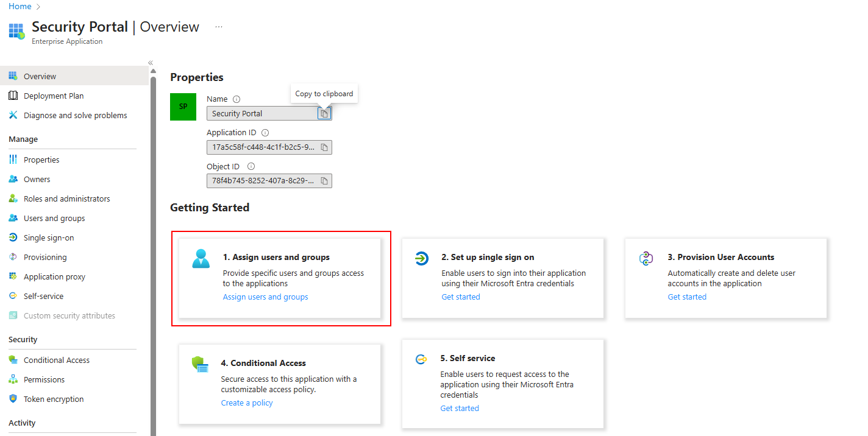The height and width of the screenshot is (436, 868).
Task: Click the Permissions hierarchy icon
Action: tap(13, 379)
